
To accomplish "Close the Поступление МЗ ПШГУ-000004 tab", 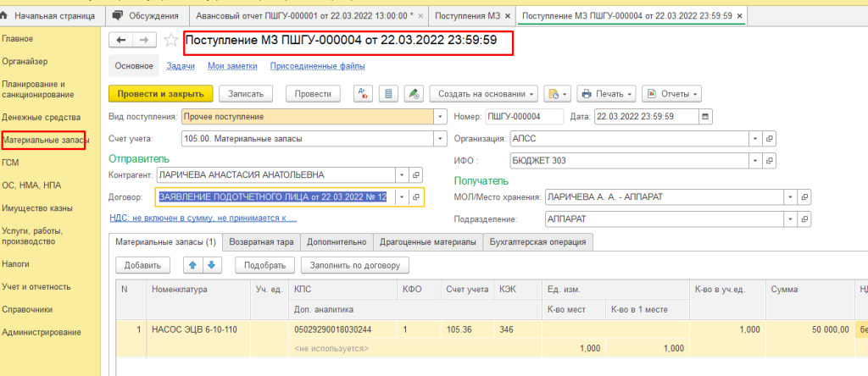I will click(x=741, y=15).
